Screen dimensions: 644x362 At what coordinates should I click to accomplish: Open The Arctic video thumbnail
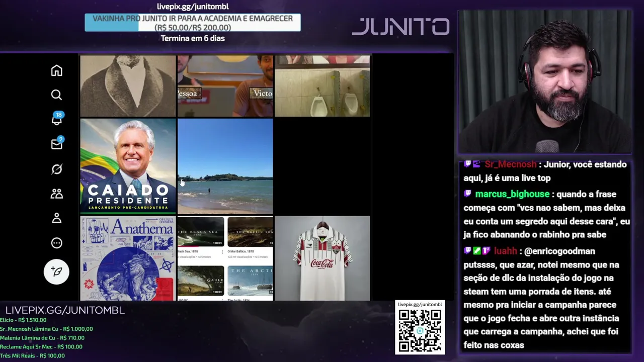pos(250,281)
